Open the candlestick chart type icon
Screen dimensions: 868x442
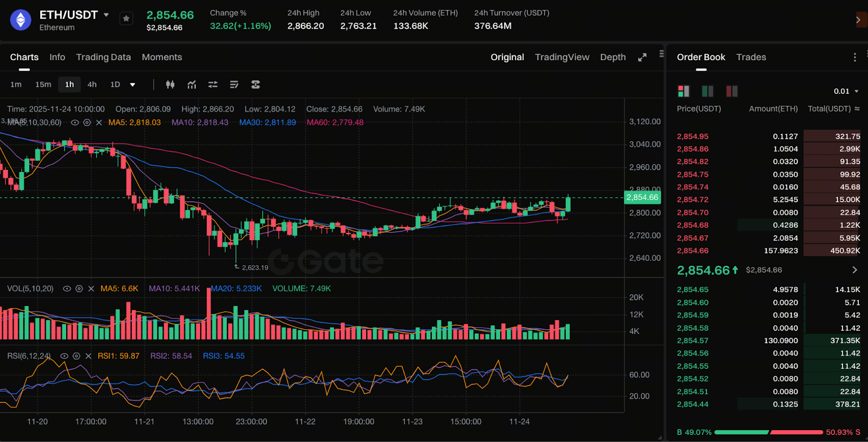170,85
